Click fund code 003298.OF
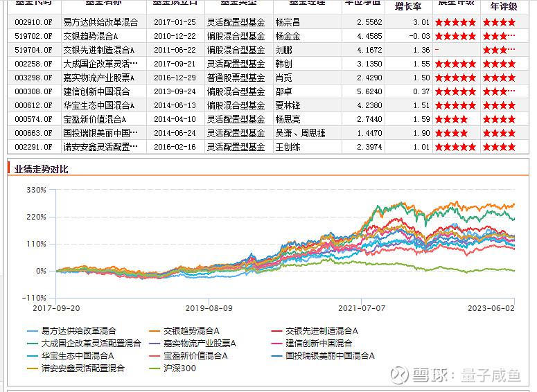The height and width of the screenshot is (392, 537). 33,78
